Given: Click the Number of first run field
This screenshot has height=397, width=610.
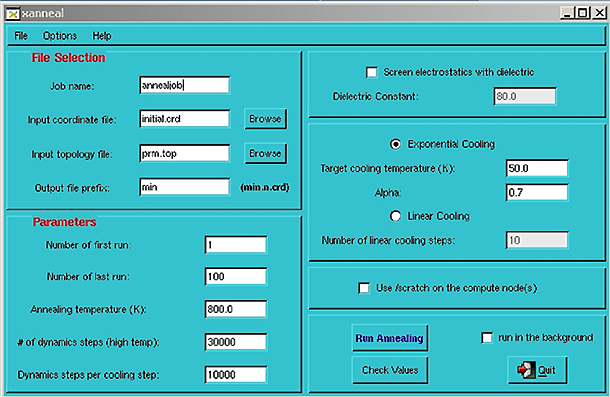Looking at the screenshot, I should (236, 245).
